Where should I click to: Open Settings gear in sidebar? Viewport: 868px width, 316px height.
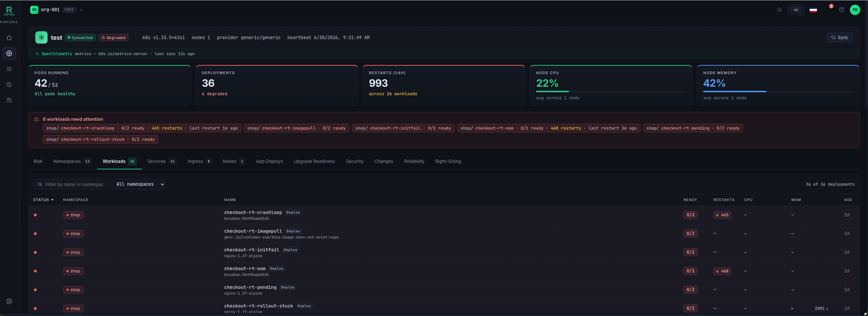click(9, 301)
